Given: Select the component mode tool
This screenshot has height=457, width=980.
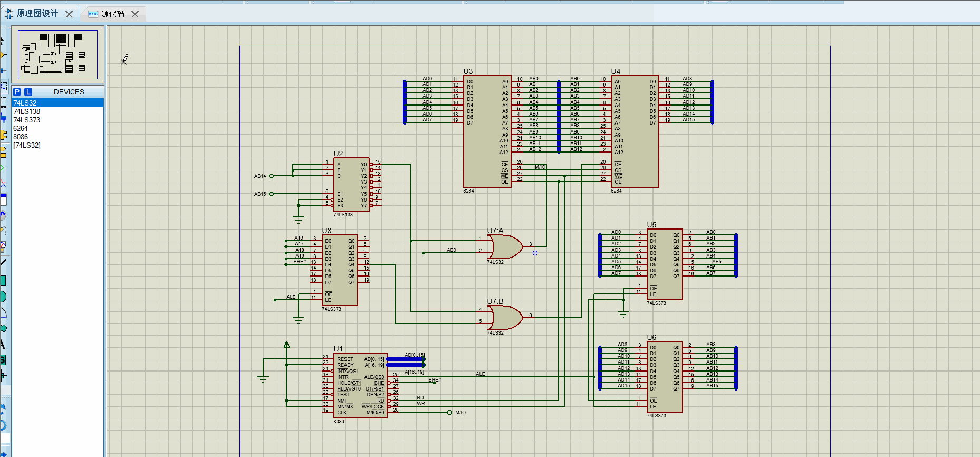Looking at the screenshot, I should coord(3,55).
